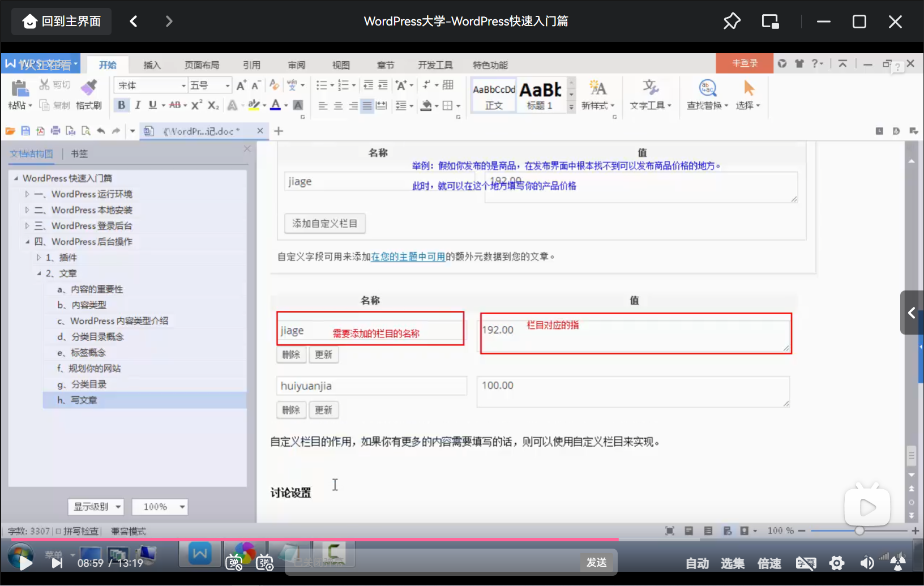Enter mini-window mode in player title bar

click(770, 22)
